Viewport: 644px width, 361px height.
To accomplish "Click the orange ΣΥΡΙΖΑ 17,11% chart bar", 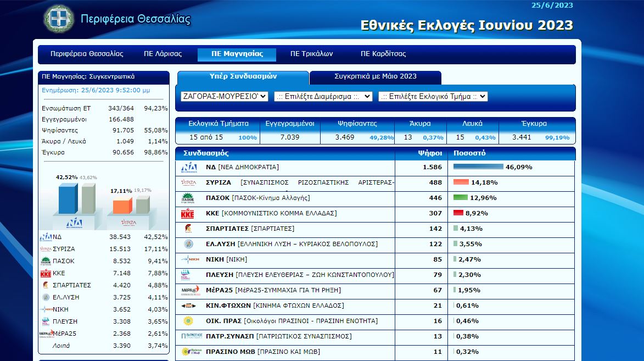I will click(x=122, y=206).
